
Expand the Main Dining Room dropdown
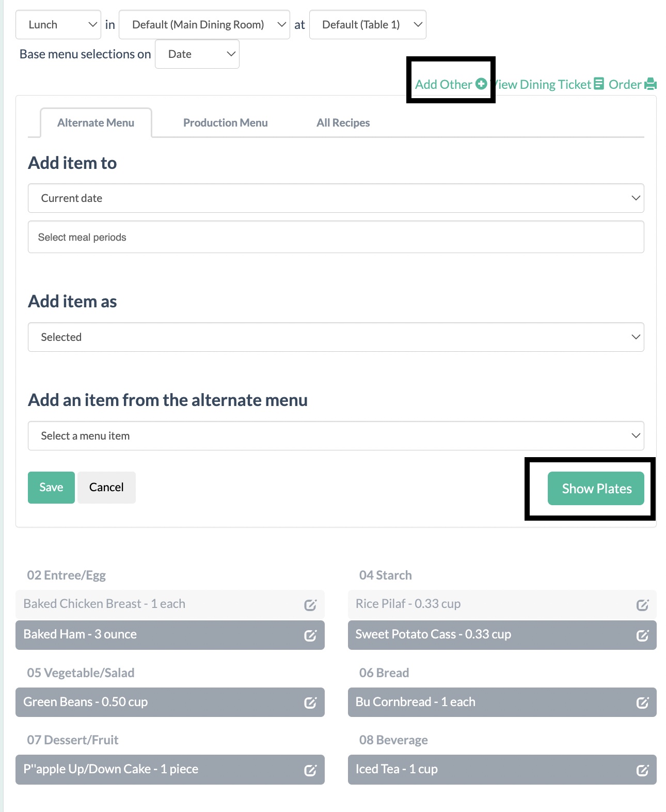204,25
